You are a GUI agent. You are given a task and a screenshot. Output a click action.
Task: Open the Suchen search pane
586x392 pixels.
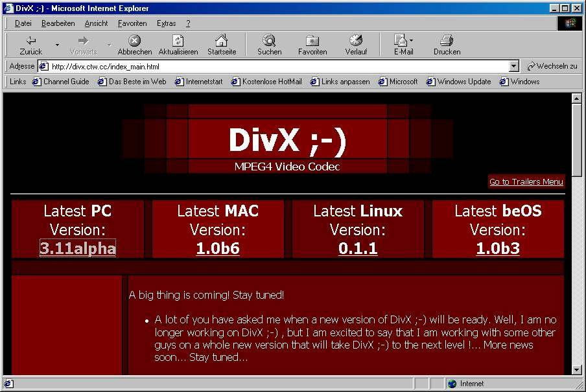click(269, 45)
